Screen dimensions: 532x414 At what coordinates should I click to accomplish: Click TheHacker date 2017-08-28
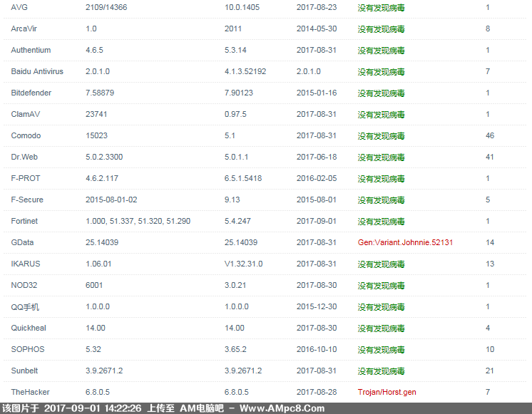click(317, 392)
